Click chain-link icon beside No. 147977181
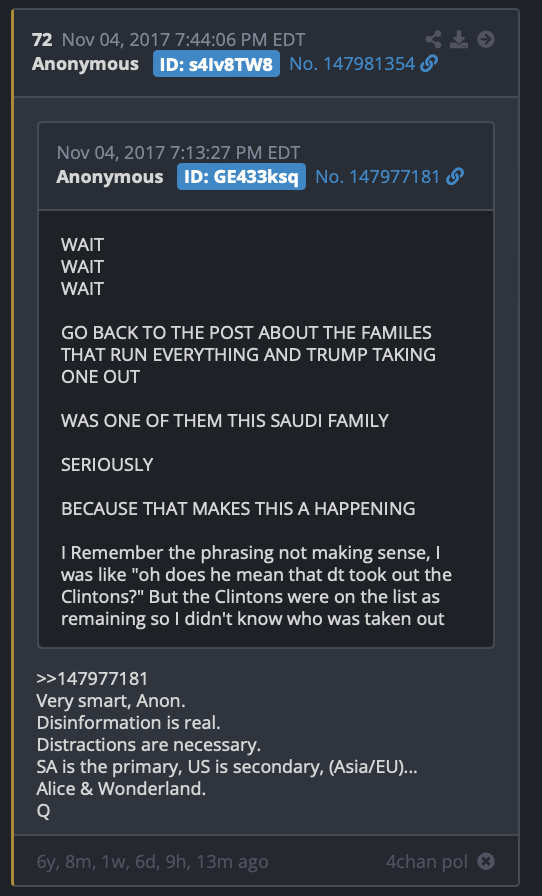Image resolution: width=542 pixels, height=896 pixels. pos(455,177)
